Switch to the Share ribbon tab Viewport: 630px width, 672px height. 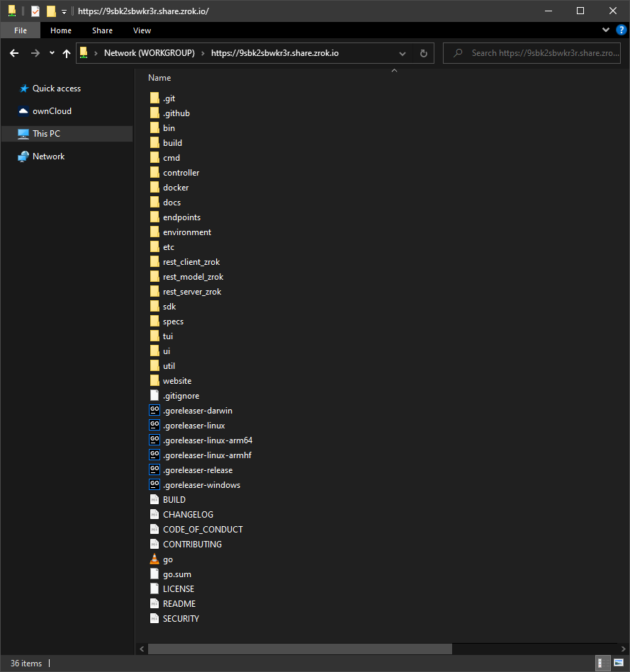pyautogui.click(x=102, y=30)
